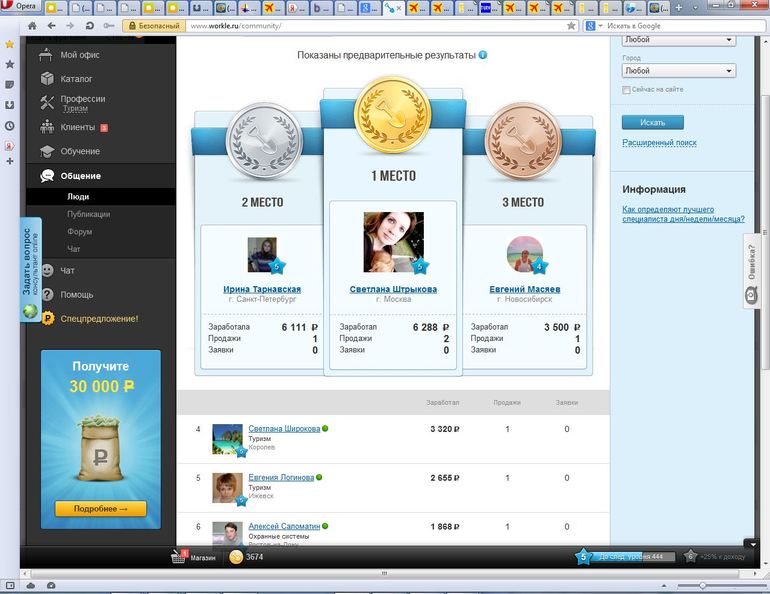This screenshot has width=770, height=594.
Task: Click Подробнее button on 30 000 banner
Action: 101,509
